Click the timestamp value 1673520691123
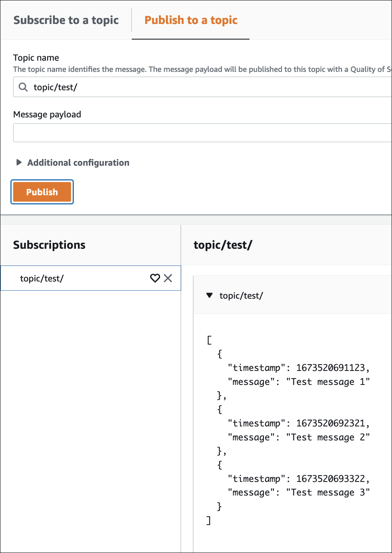 pyautogui.click(x=331, y=368)
